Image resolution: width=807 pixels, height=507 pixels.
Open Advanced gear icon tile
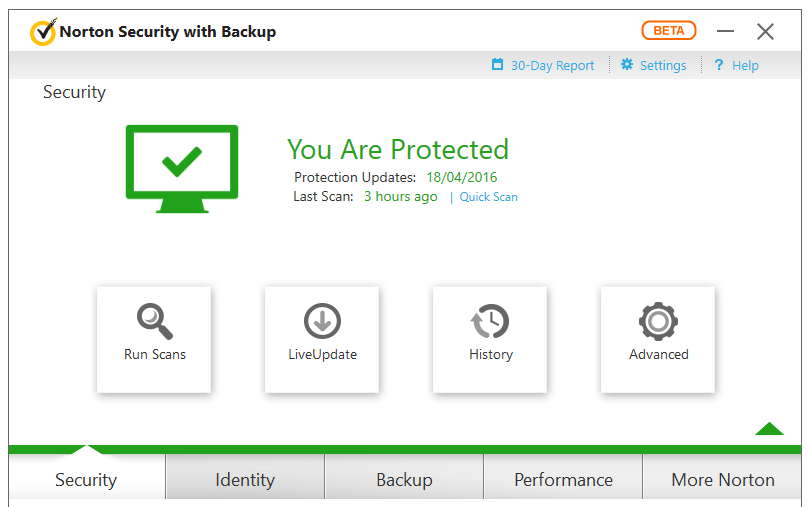(x=658, y=340)
